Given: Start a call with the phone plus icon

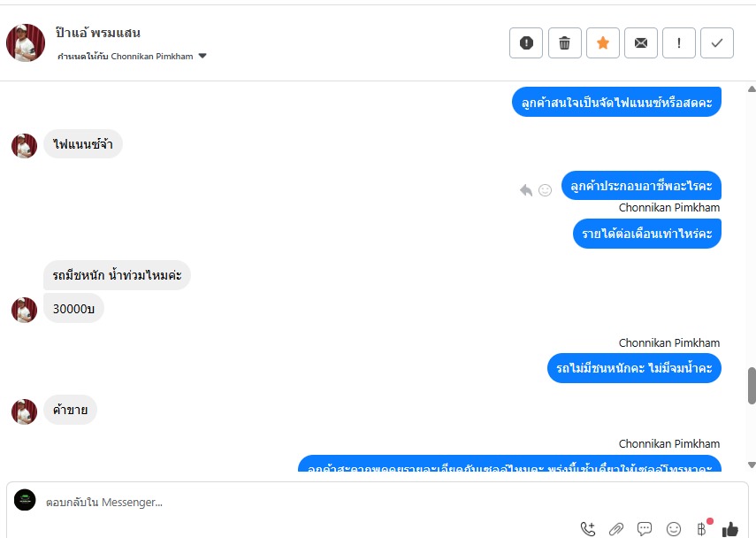Looking at the screenshot, I should tap(588, 529).
